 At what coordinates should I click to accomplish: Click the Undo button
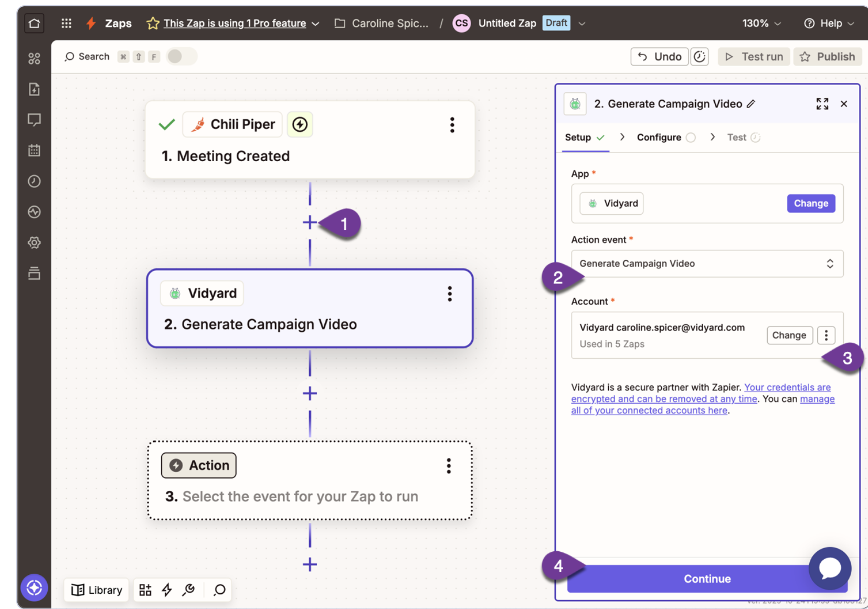(659, 56)
